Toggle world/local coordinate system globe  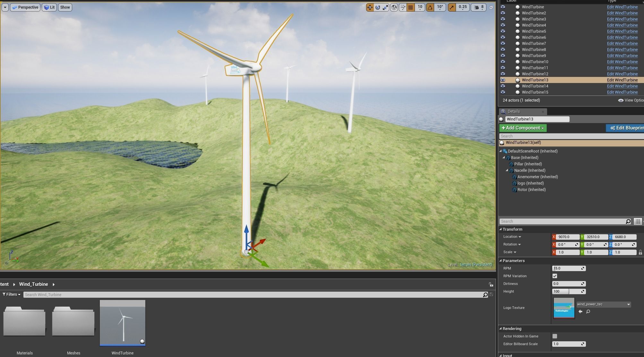click(394, 7)
